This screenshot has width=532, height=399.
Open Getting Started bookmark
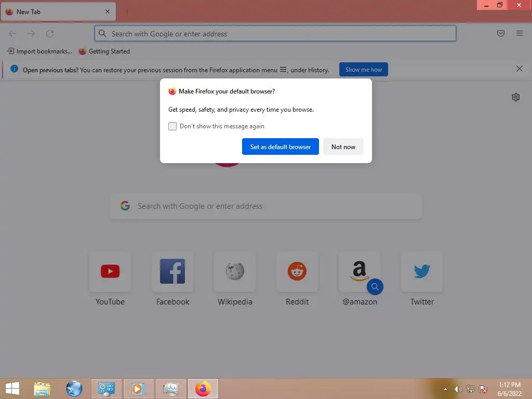(x=104, y=51)
